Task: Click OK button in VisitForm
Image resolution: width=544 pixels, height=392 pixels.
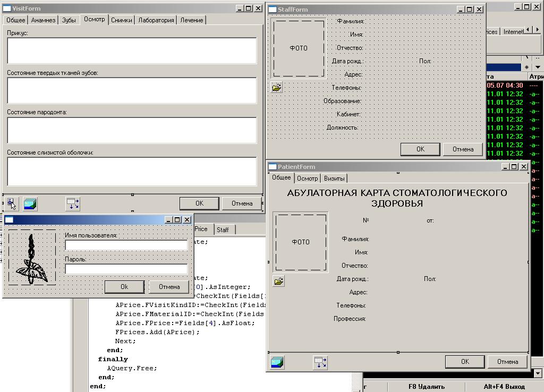Action: 199,203
